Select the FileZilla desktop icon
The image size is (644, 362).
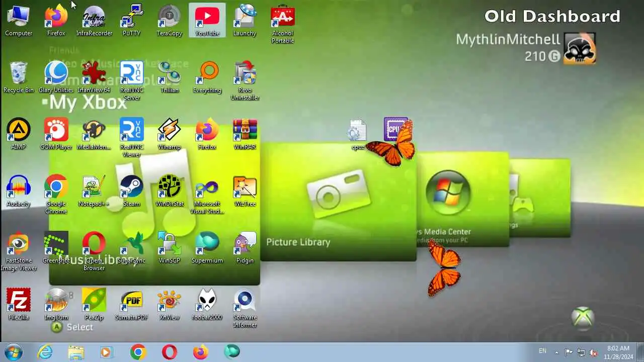pos(19,305)
